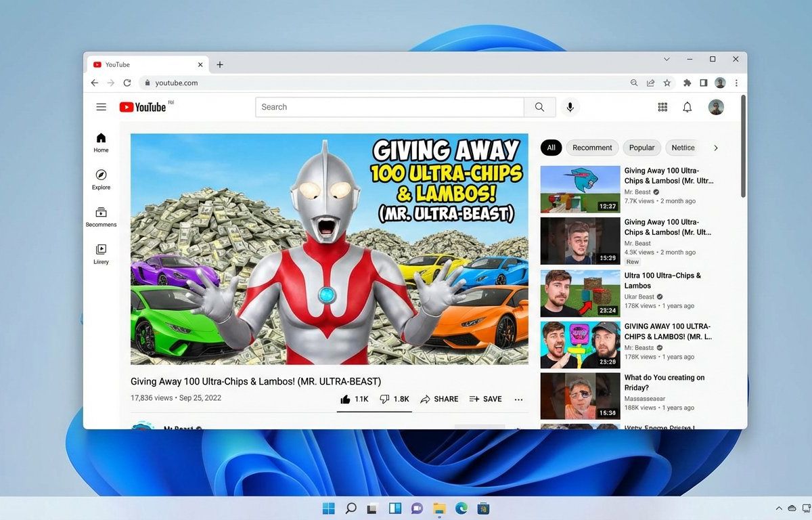
Task: Open a new browser tab
Action: pyautogui.click(x=220, y=65)
